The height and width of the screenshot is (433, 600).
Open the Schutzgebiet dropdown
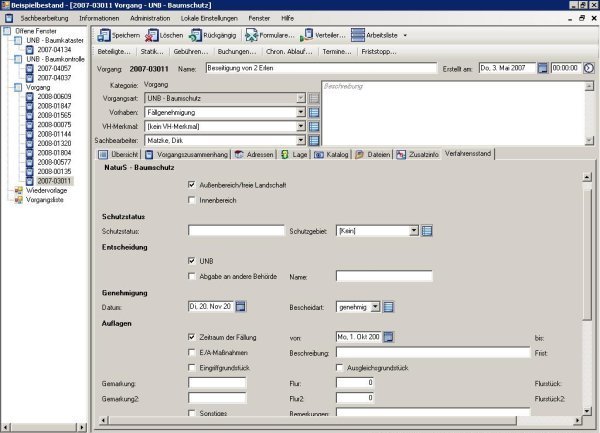pyautogui.click(x=414, y=231)
